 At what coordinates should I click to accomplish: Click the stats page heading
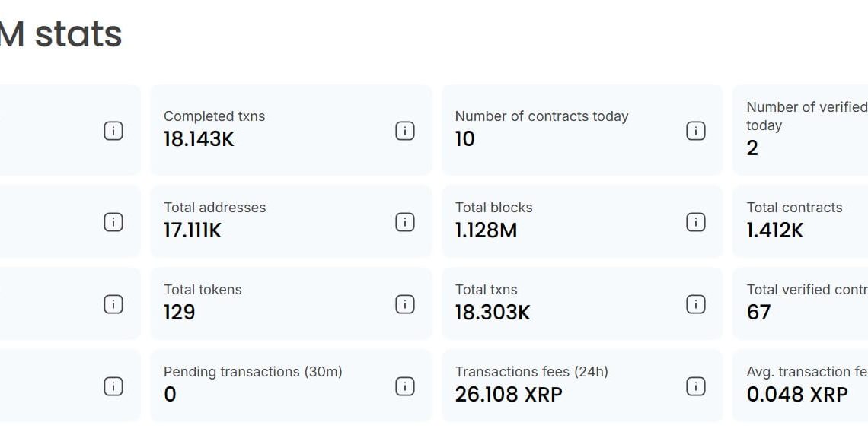point(61,34)
